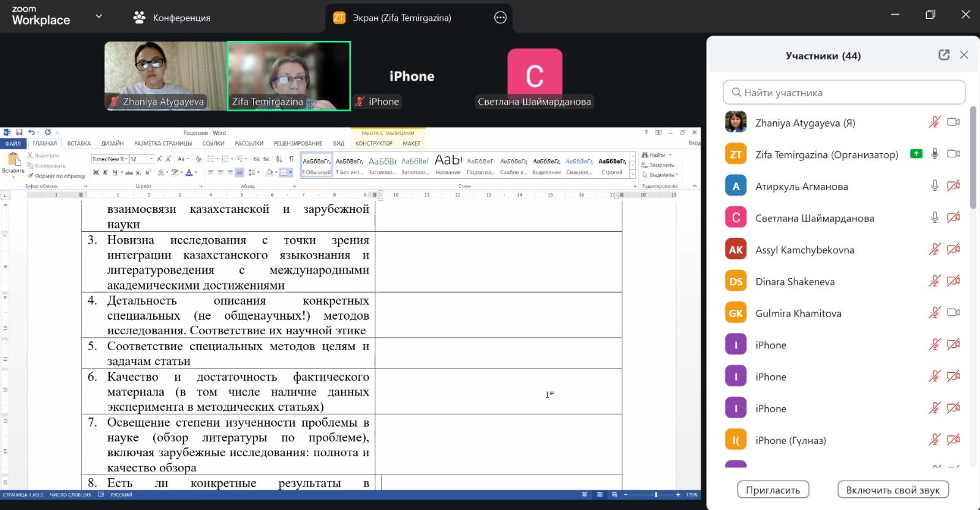Screen dimensions: 980x510
Task: Switch to the Конференция tab
Action: tap(172, 18)
